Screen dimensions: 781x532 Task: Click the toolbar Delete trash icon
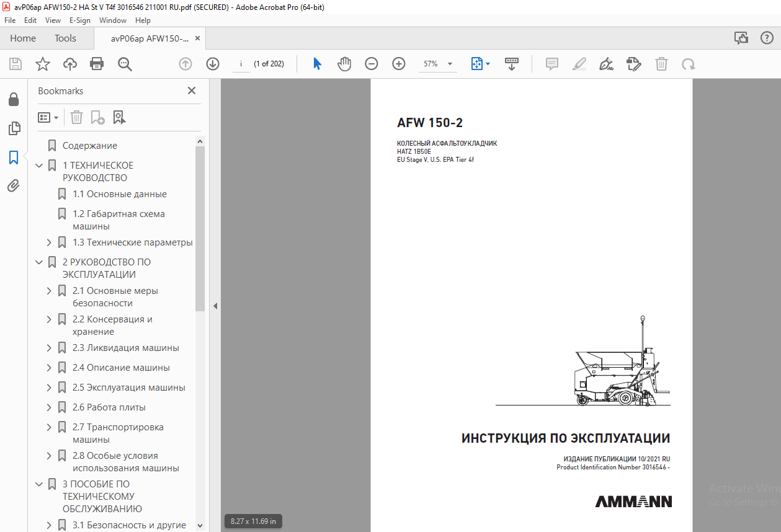point(662,64)
